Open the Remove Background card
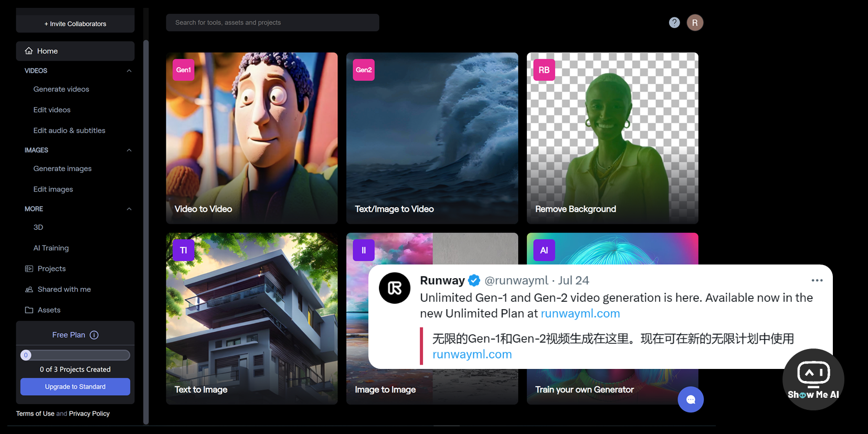The height and width of the screenshot is (434, 868). (x=612, y=138)
